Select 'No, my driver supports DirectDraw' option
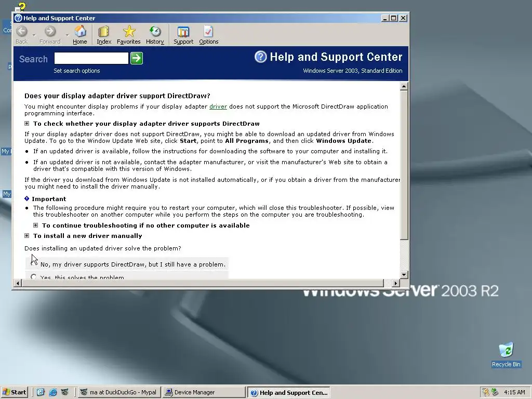Image resolution: width=532 pixels, height=399 pixels. point(33,264)
